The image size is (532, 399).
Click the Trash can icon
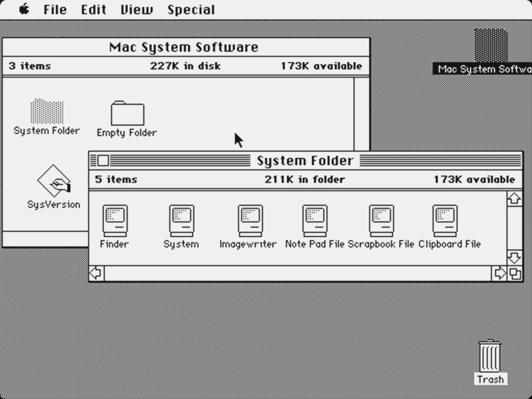pyautogui.click(x=490, y=356)
